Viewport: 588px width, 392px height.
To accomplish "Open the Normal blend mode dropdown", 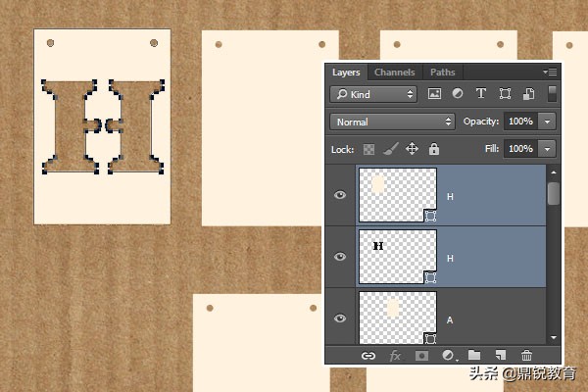I will (392, 122).
